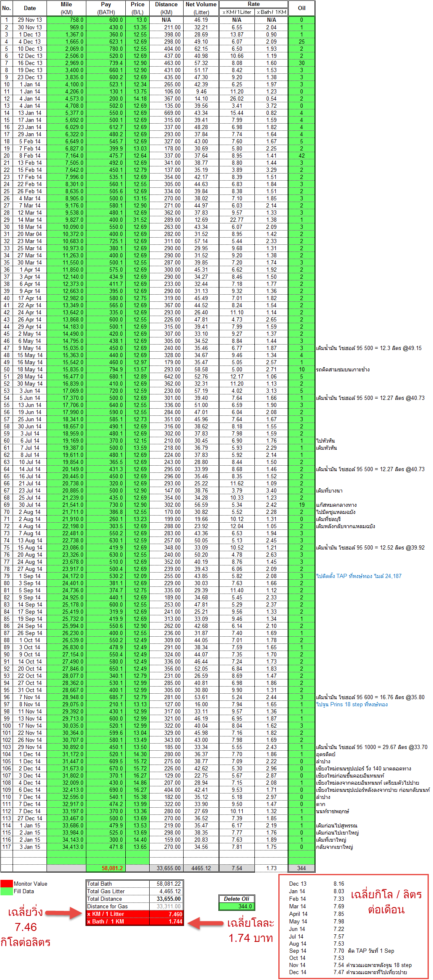The height and width of the screenshot is (980, 433).
Task: Click the 'Net Volume (Litter)' column header
Action: 201,8
